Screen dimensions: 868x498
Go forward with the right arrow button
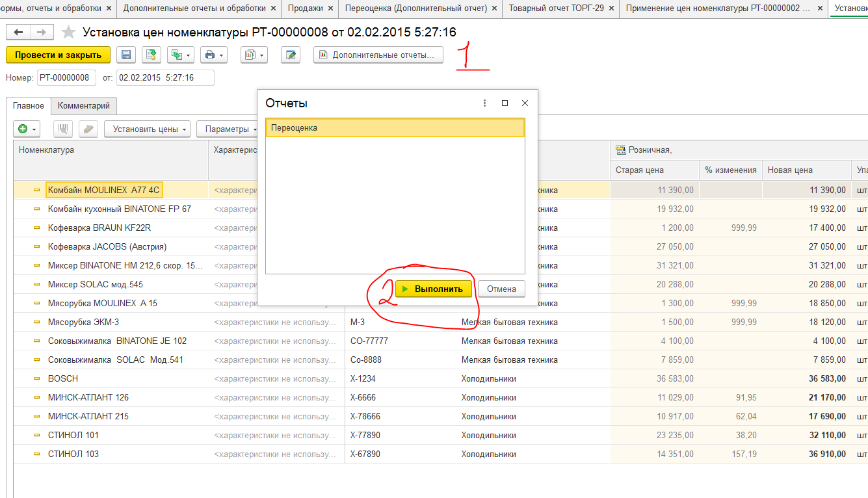click(41, 33)
